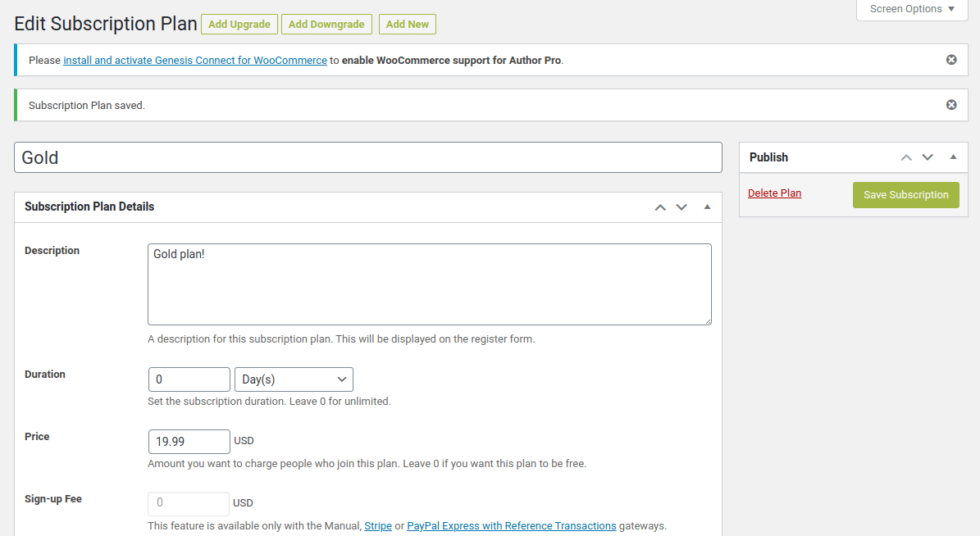Open the install Genesis Connect for WooCommerce link
The height and width of the screenshot is (536, 980).
[195, 60]
